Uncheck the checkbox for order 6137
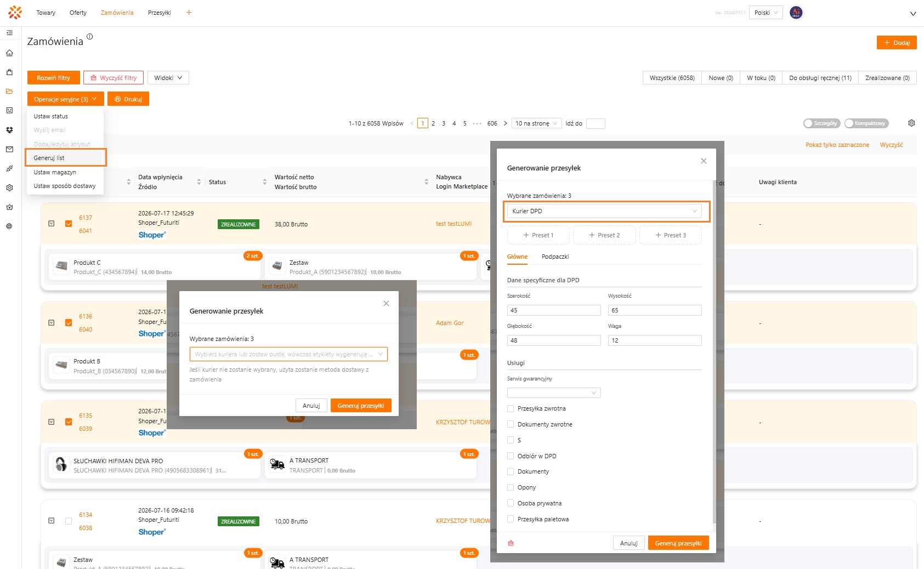 tap(69, 224)
